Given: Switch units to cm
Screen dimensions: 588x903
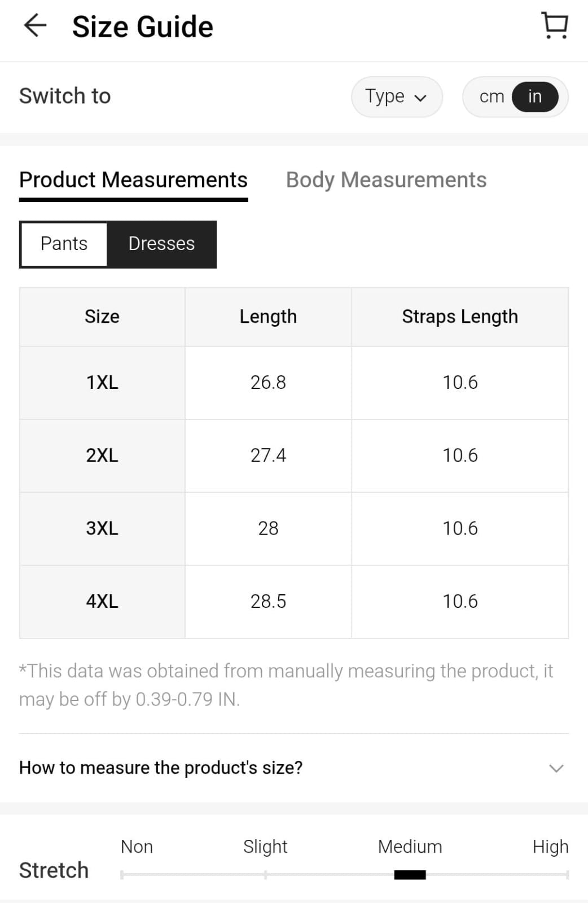Looking at the screenshot, I should (x=492, y=97).
